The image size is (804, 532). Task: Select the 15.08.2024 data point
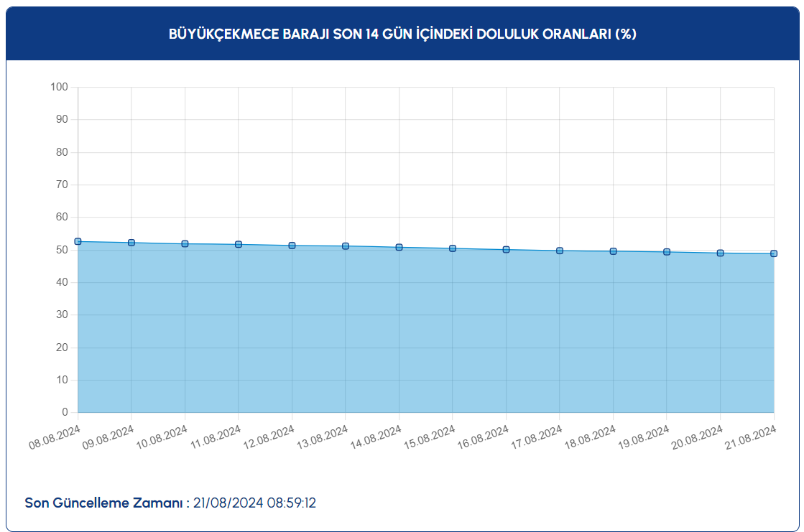coord(453,248)
